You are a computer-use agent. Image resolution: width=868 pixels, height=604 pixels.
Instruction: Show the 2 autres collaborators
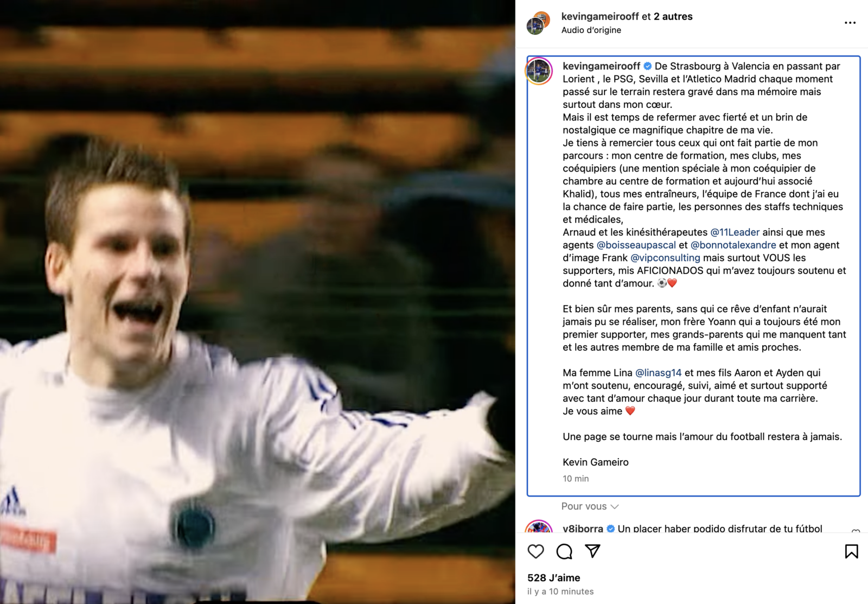673,16
